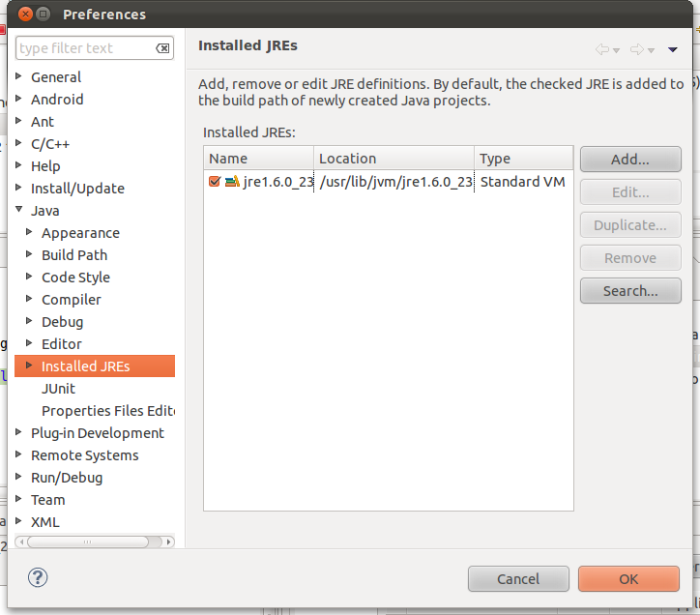Image resolution: width=700 pixels, height=615 pixels.
Task: Expand the Plug-in Development node
Action: pyautogui.click(x=20, y=433)
